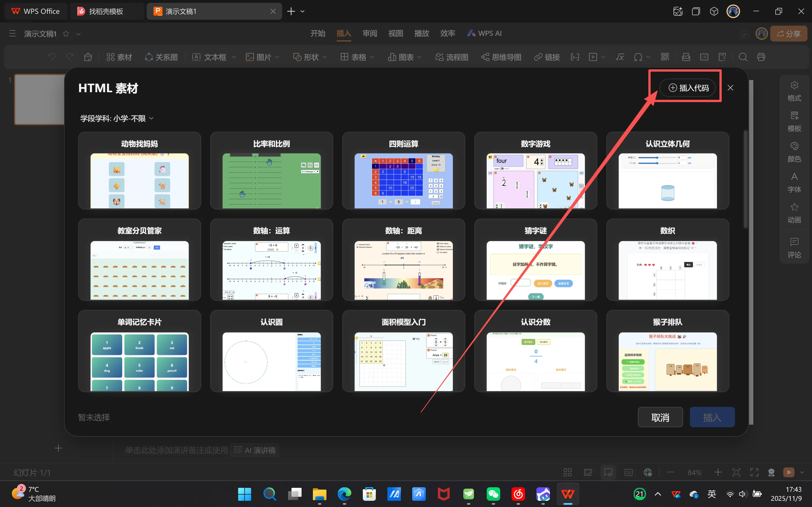Screen dimensions: 812x507
Task: Expand the 图片 dropdown arrow
Action: (x=277, y=57)
